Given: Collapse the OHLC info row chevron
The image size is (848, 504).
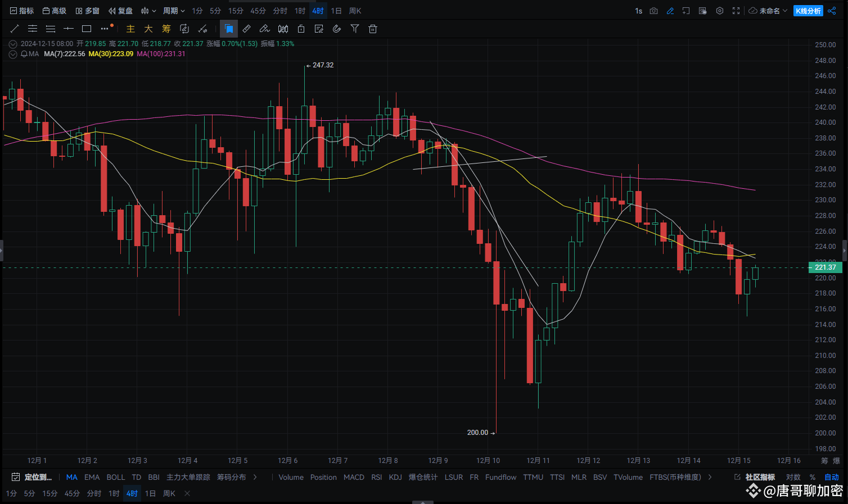Looking at the screenshot, I should [x=13, y=44].
